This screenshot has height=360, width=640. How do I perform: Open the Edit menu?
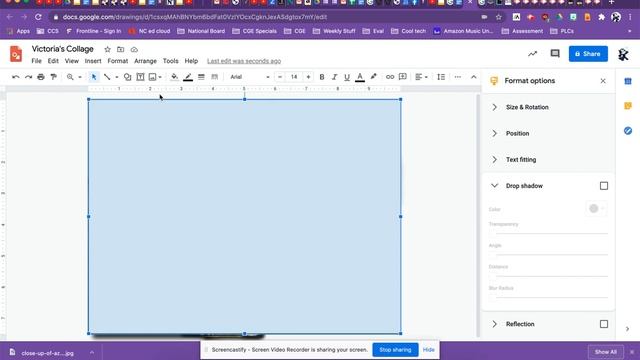point(53,61)
